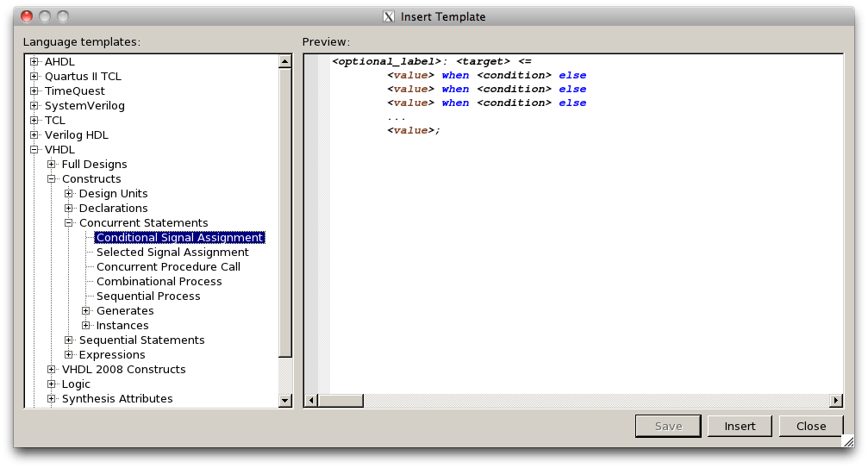Click the Insert button
The height and width of the screenshot is (468, 868).
pyautogui.click(x=740, y=426)
